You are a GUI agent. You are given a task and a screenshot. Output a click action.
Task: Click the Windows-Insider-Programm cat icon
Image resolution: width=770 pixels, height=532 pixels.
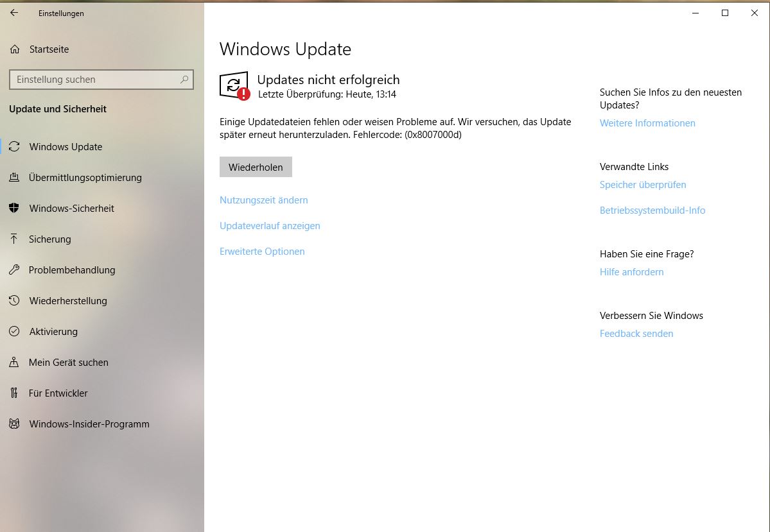pyautogui.click(x=14, y=424)
